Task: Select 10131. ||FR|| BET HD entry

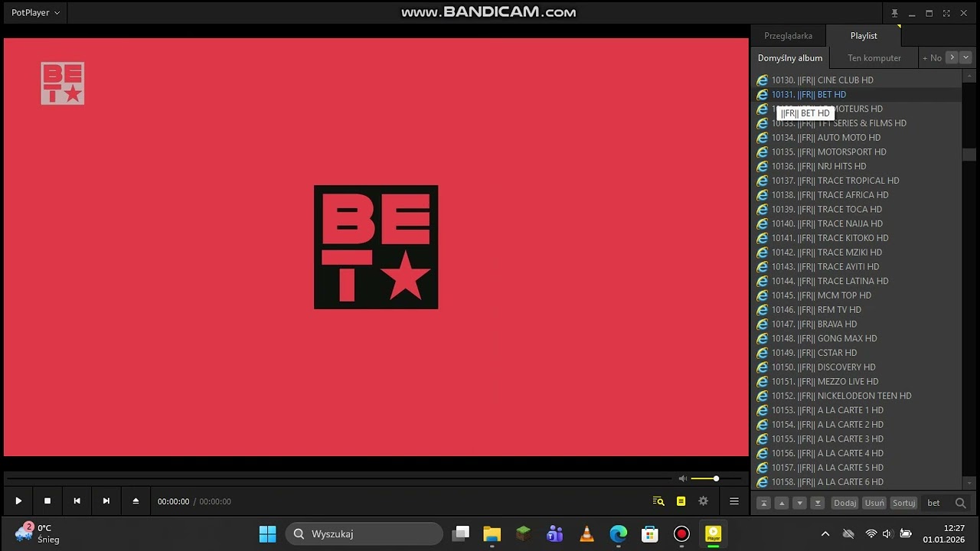Action: pos(856,95)
